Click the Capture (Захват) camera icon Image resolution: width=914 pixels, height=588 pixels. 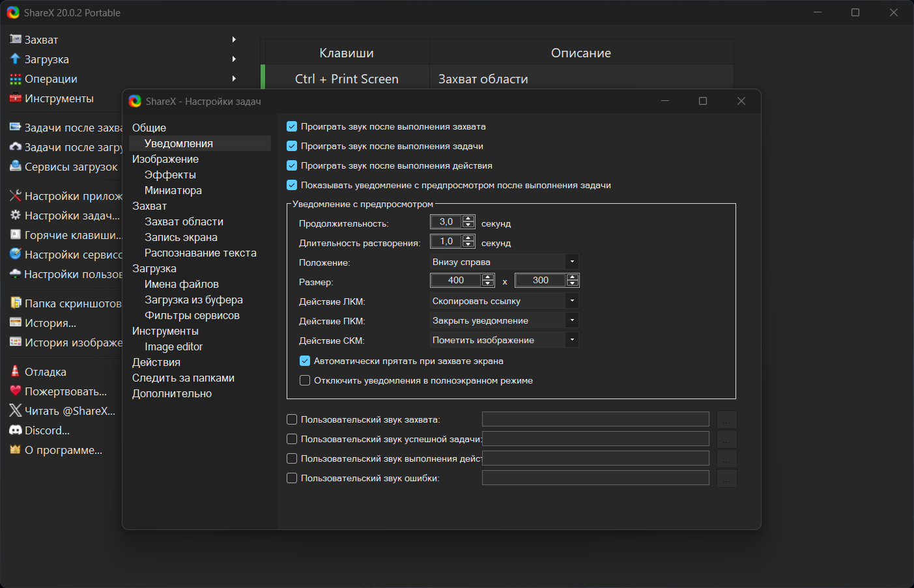[16, 40]
